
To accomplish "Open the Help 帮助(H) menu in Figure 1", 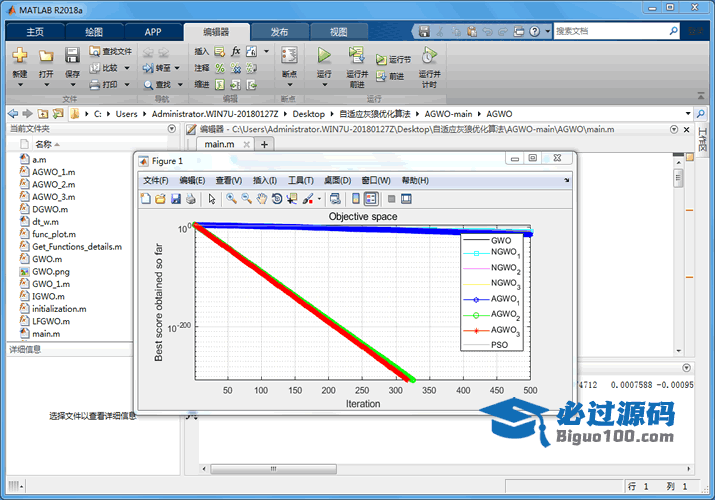I will tap(415, 180).
